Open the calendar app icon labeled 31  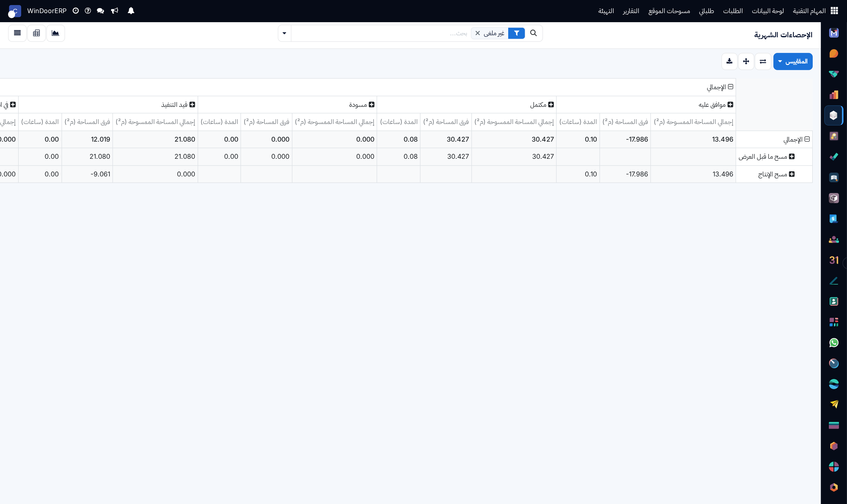(x=833, y=260)
